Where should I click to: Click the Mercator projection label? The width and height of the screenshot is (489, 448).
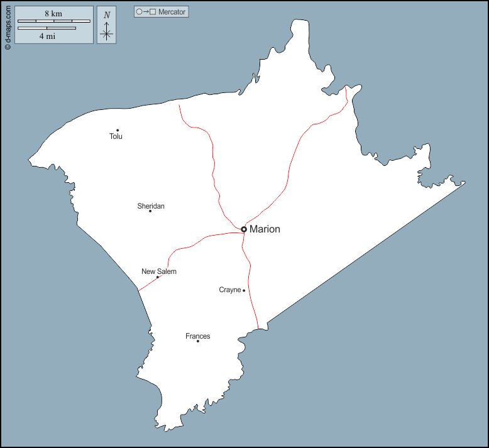[x=172, y=12]
